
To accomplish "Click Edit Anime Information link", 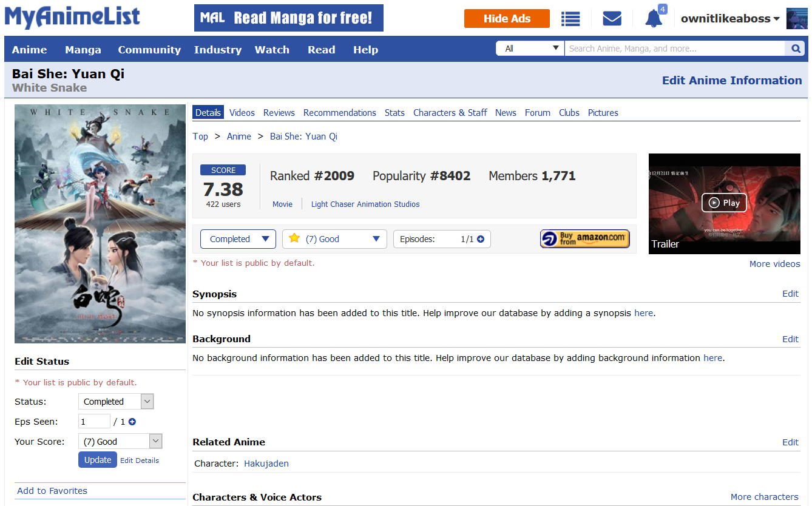I will point(732,80).
